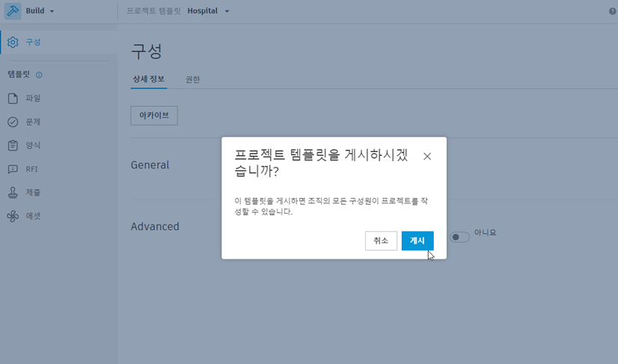Click the Build module name text

coord(35,11)
